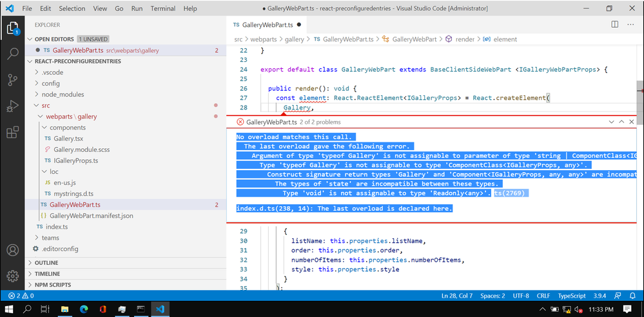Go to the next problem in peek view
The image size is (644, 317).
click(612, 122)
